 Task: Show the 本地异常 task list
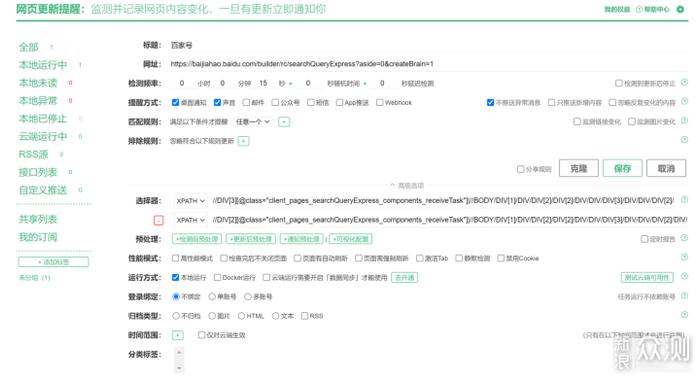coord(38,100)
